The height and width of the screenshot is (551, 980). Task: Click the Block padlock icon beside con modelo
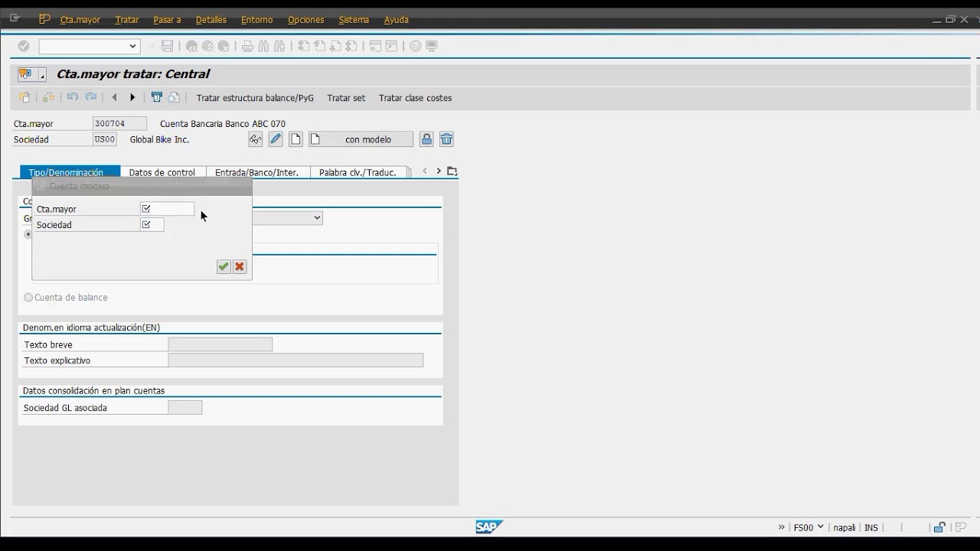point(426,139)
